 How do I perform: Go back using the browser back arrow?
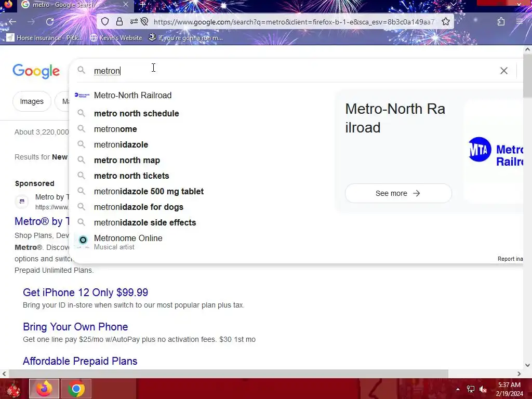(x=12, y=22)
